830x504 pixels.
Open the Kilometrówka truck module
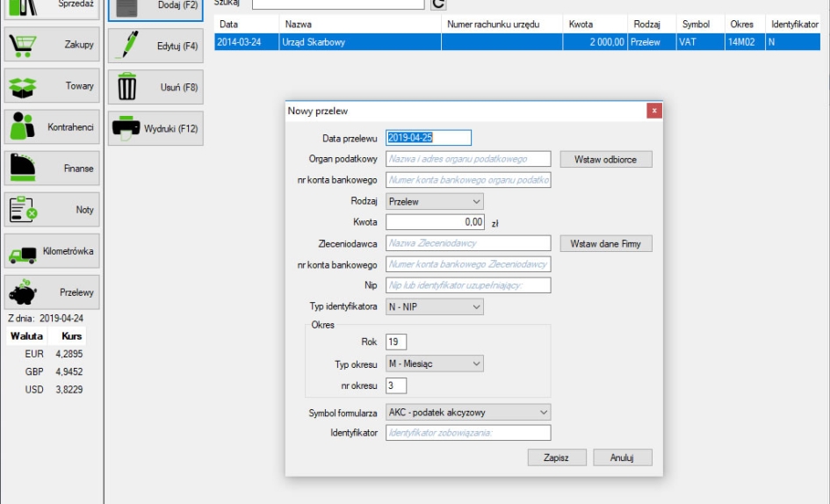click(52, 251)
